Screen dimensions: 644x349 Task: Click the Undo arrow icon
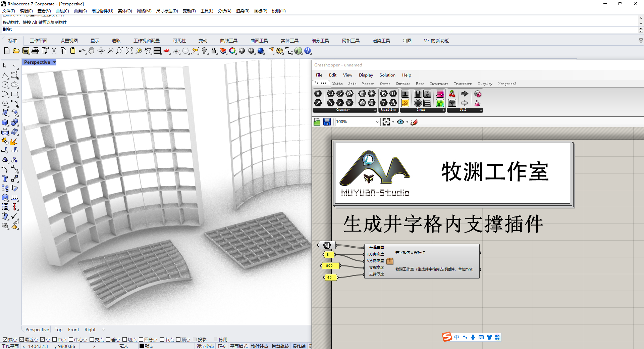click(82, 51)
